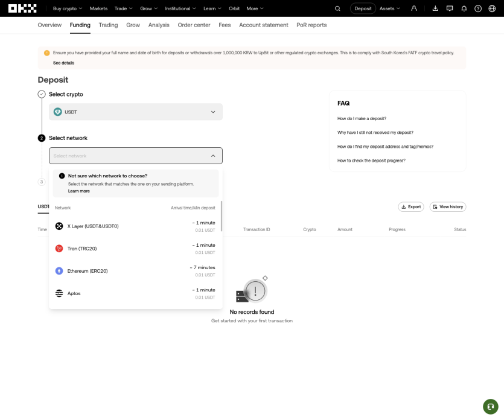Switch to the Account statement tab
The width and height of the screenshot is (504, 420).
[x=264, y=25]
